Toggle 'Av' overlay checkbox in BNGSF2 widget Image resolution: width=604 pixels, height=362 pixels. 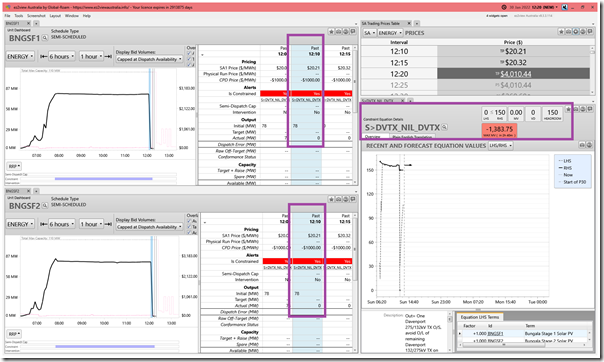point(189,221)
